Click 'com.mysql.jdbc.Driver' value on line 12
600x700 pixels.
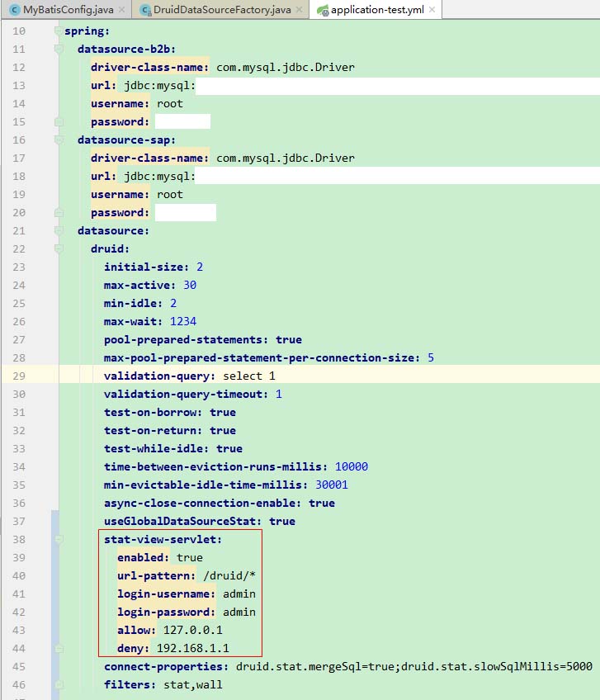(286, 68)
